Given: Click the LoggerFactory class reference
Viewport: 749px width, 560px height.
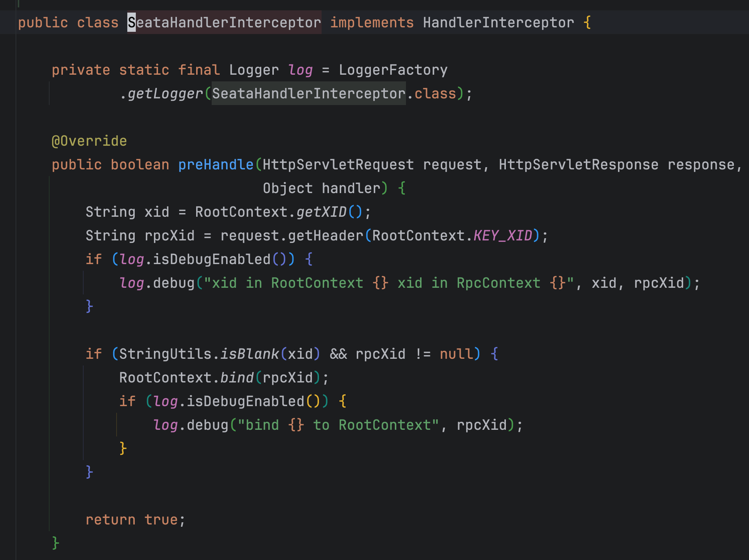Looking at the screenshot, I should (393, 70).
